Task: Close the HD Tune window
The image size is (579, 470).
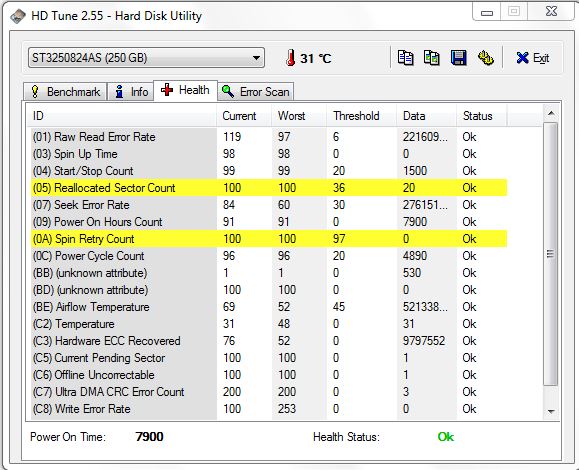Action: point(551,12)
